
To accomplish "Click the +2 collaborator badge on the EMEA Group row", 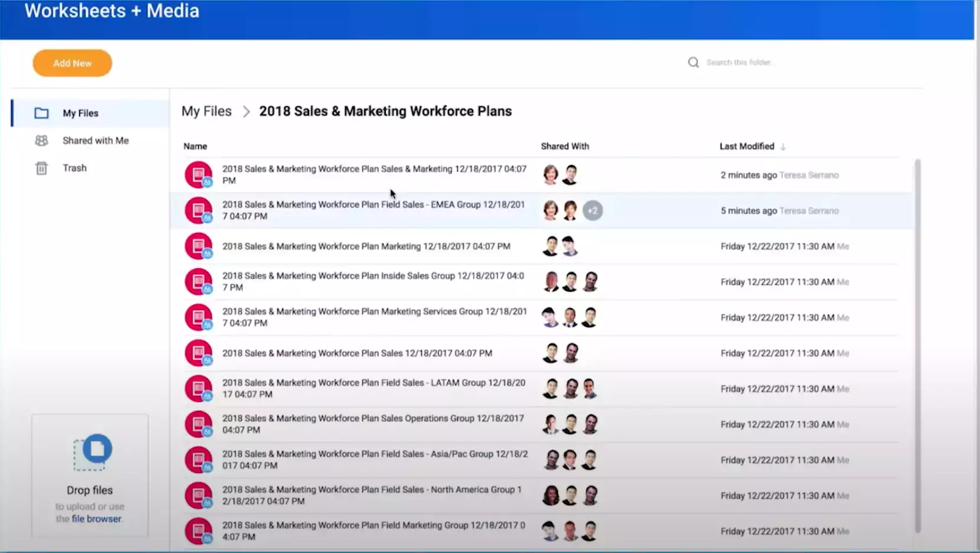I will point(592,210).
